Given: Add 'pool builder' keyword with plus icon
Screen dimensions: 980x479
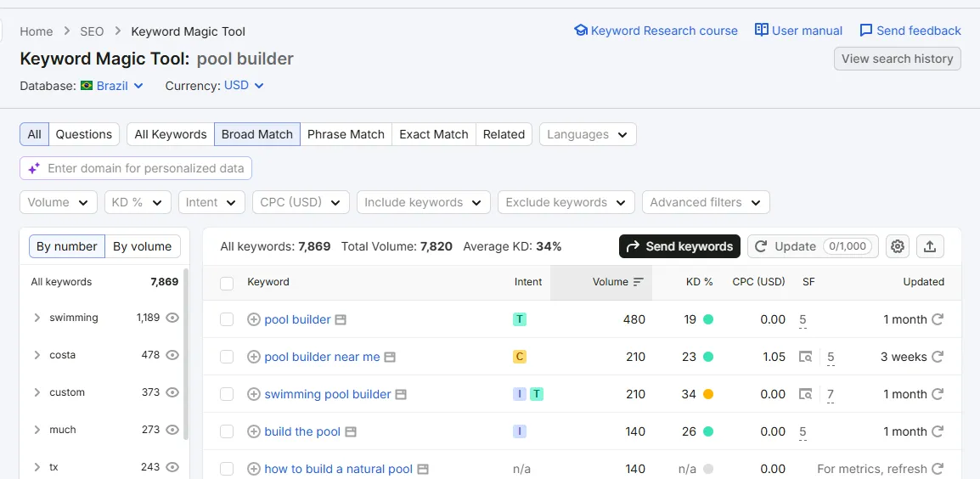Looking at the screenshot, I should click(x=253, y=319).
